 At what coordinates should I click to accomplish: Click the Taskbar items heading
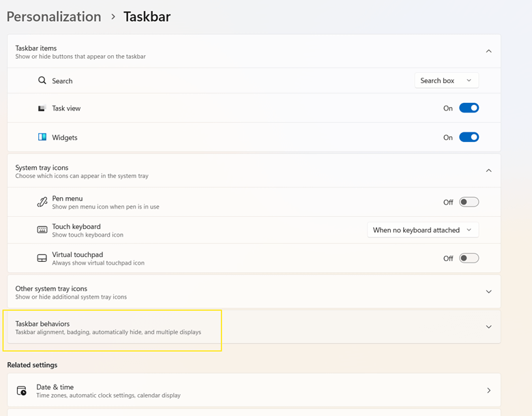coord(36,48)
